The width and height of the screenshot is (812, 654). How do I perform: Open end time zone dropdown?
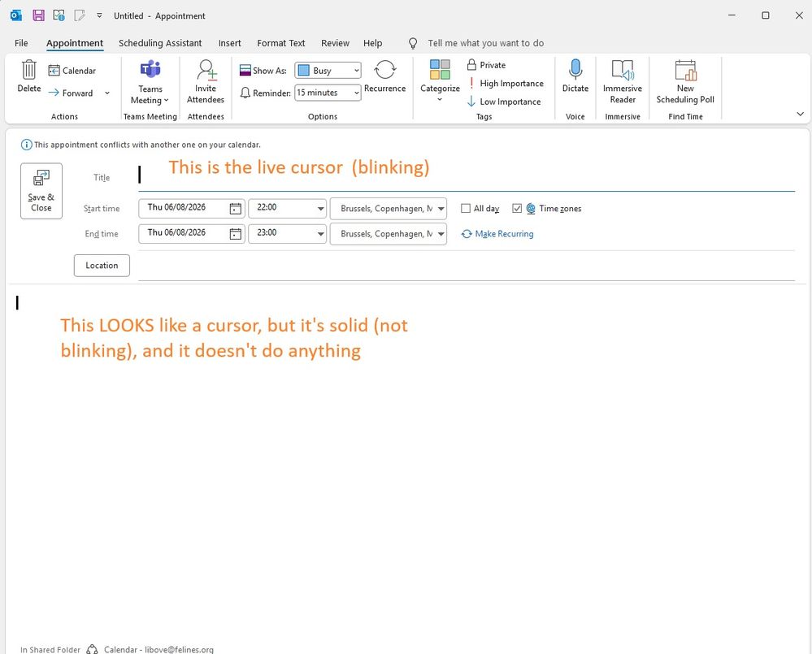(x=441, y=234)
